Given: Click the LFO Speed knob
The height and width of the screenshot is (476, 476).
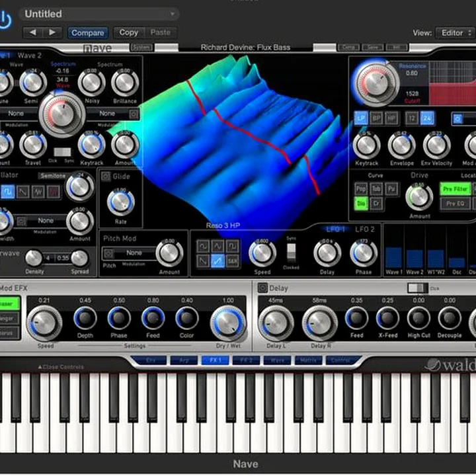Looking at the screenshot, I should tap(262, 254).
